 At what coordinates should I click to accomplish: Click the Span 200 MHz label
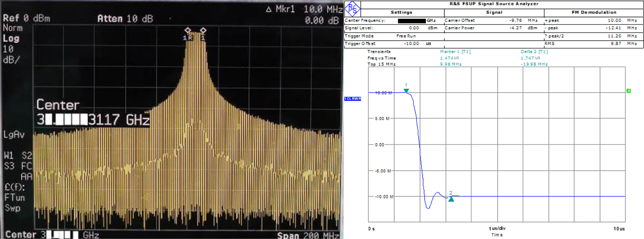coord(309,235)
